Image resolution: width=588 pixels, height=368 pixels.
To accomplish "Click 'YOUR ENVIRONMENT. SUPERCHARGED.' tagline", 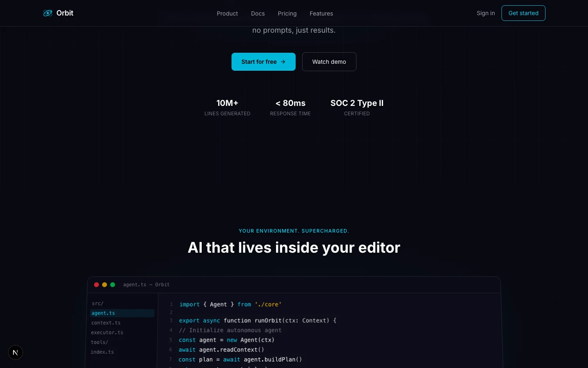I will [294, 231].
